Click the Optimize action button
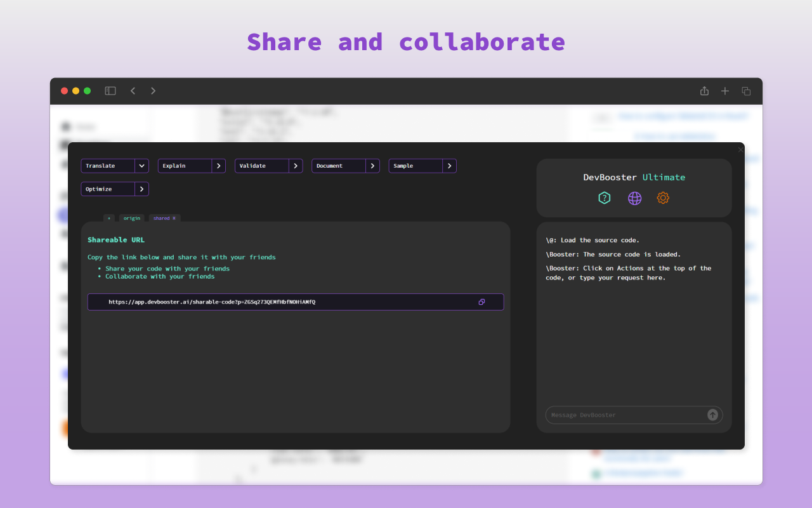Viewport: 812px width, 508px height. pyautogui.click(x=108, y=189)
